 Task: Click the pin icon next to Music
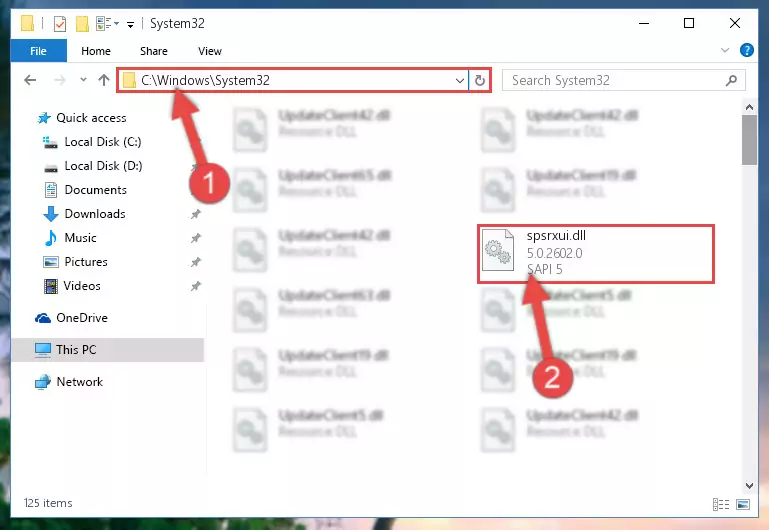196,238
